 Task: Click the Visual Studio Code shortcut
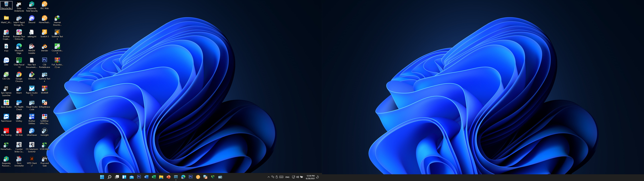click(32, 105)
